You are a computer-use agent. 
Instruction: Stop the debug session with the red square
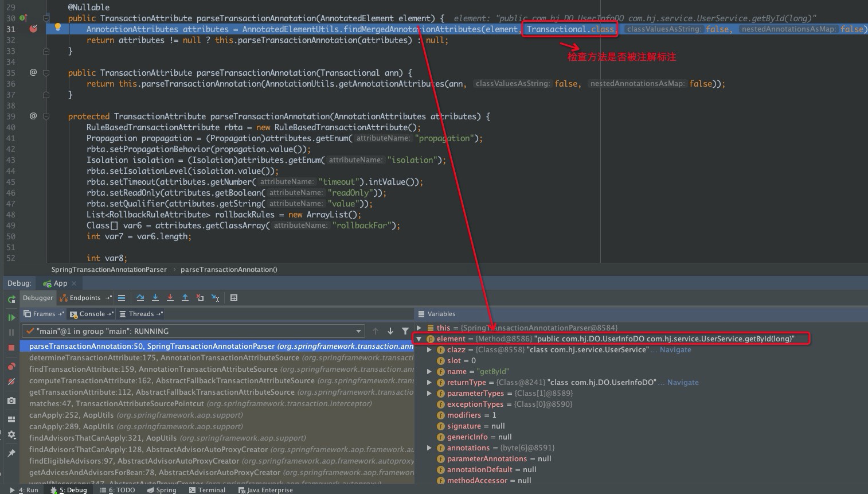pyautogui.click(x=11, y=348)
